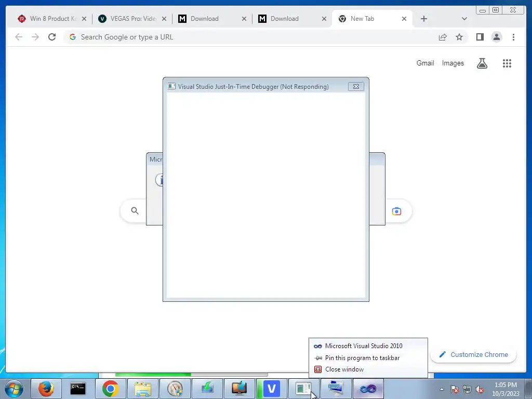Search by image camera icon

pos(396,211)
